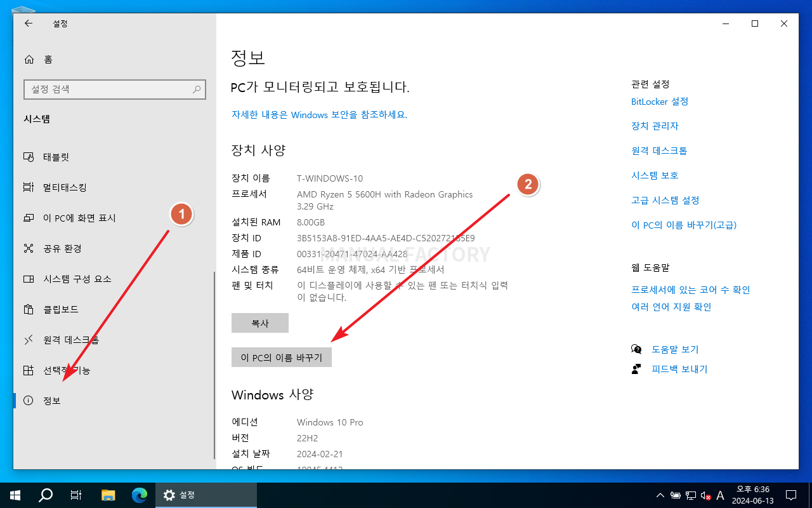Click the 도움말 보기 chat icon
Viewport: 812px width, 508px height.
click(636, 349)
